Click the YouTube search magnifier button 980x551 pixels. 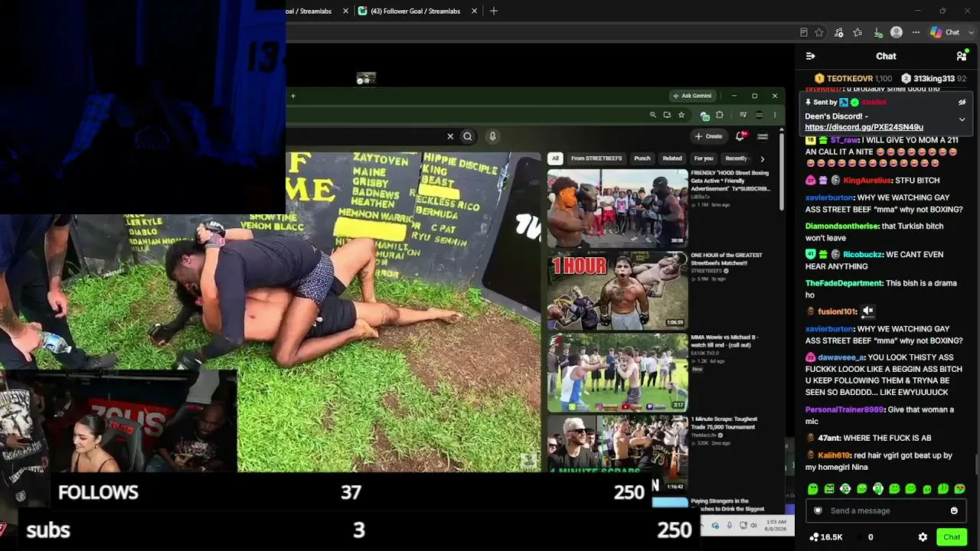[468, 136]
